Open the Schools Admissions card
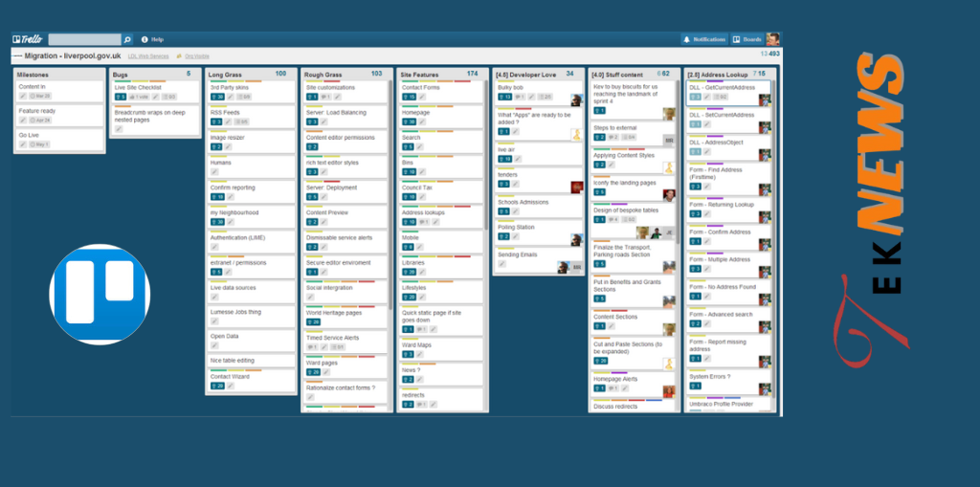 pos(538,207)
